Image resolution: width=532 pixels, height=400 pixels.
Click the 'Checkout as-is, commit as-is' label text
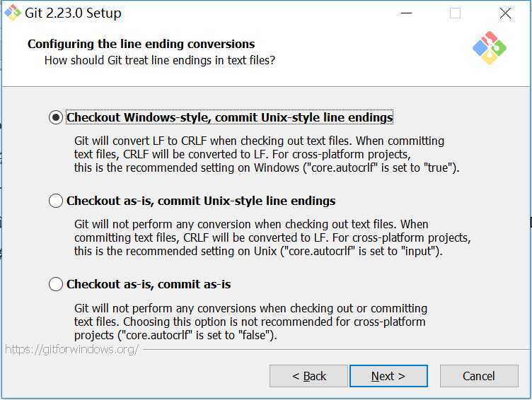click(149, 284)
